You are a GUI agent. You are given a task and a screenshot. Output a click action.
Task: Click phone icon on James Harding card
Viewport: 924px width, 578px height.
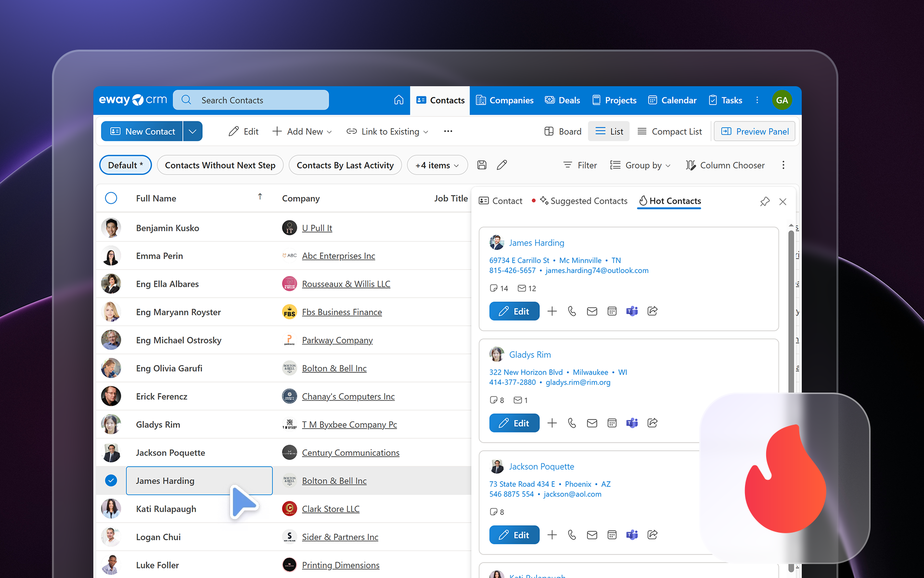(x=572, y=311)
